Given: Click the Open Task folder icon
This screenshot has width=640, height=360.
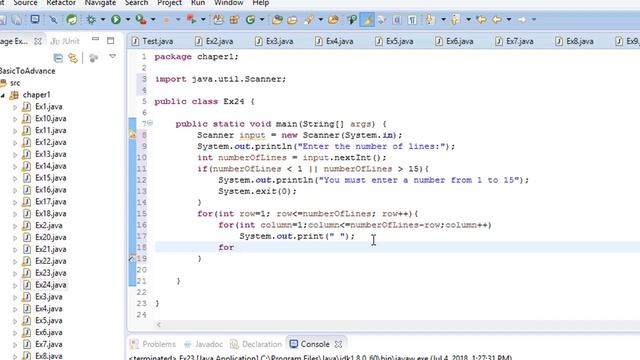Looking at the screenshot, I should (x=292, y=19).
